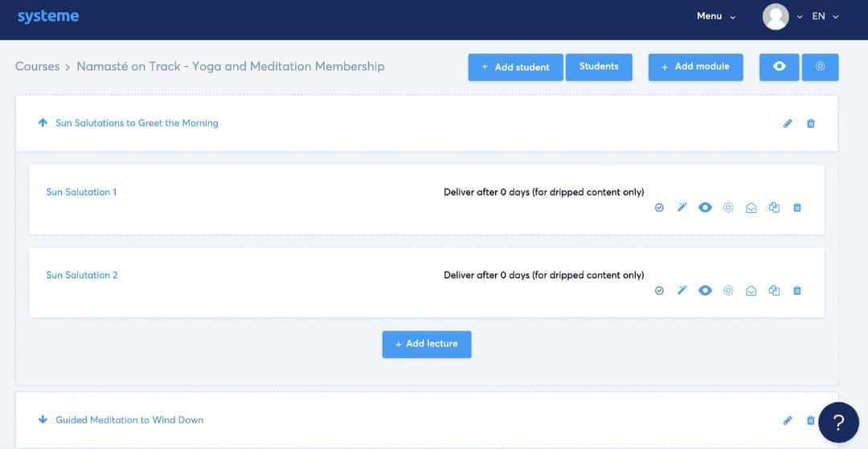
Task: Click the checkmark icon for Sun Salutation 1
Action: (659, 208)
